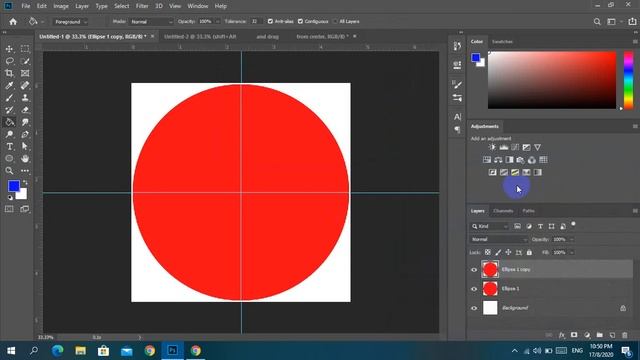640x360 pixels.
Task: Open the layer style fx menu
Action: pyautogui.click(x=562, y=335)
